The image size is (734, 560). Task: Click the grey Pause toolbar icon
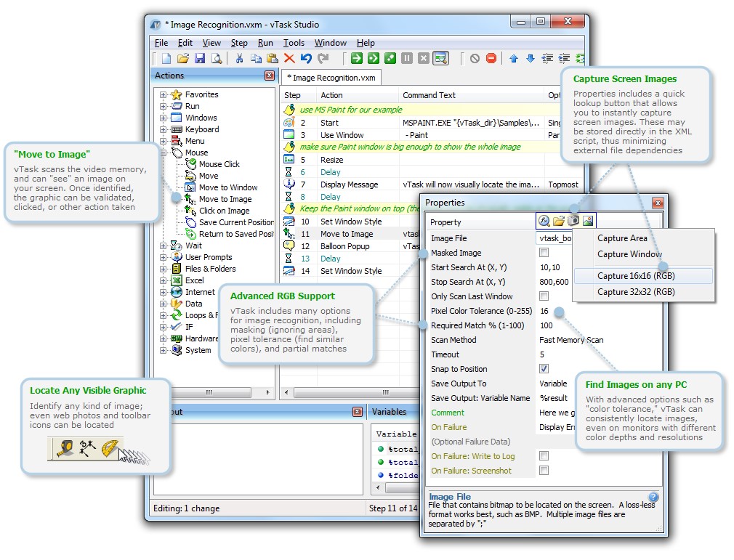[x=407, y=59]
